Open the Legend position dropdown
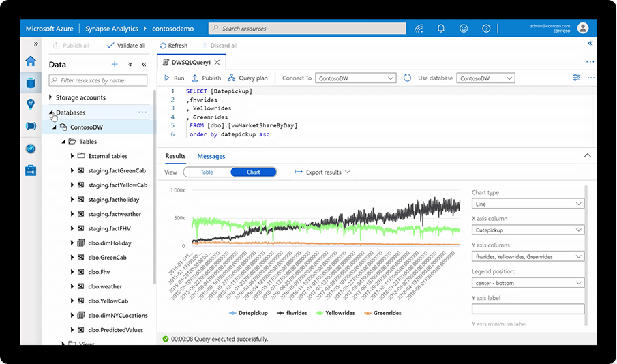Image resolution: width=617 pixels, height=364 pixels. click(528, 282)
